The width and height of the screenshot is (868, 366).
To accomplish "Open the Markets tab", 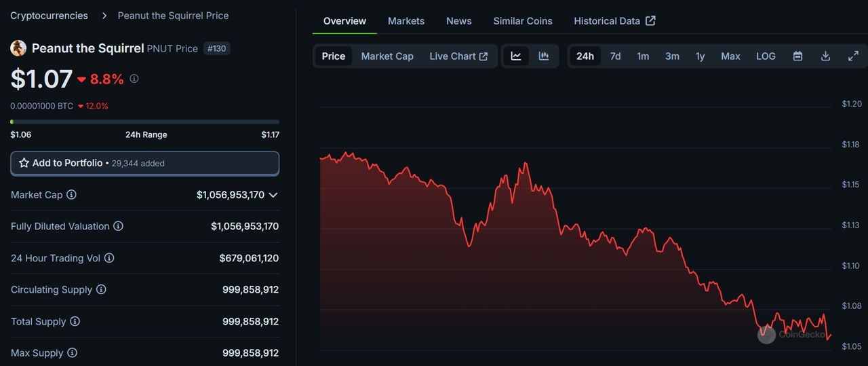I will [x=406, y=21].
